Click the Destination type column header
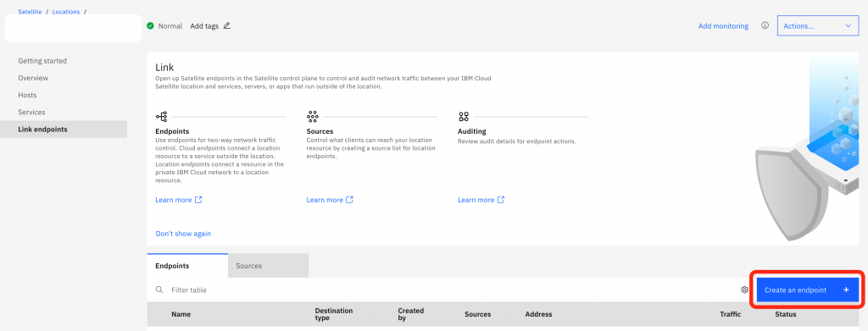This screenshot has height=331, width=868. pos(334,314)
